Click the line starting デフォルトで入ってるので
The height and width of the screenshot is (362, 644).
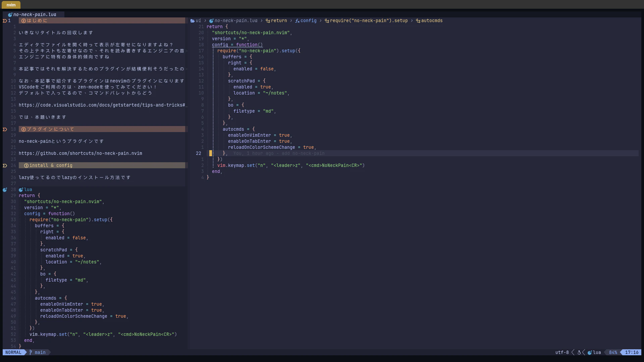pyautogui.click(x=86, y=93)
